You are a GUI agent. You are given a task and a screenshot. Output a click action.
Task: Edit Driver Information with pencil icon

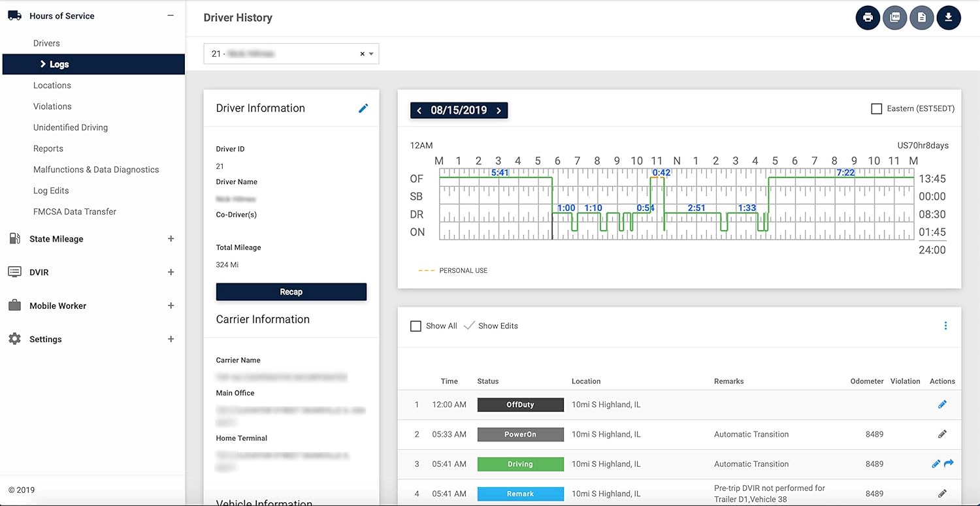click(x=363, y=108)
